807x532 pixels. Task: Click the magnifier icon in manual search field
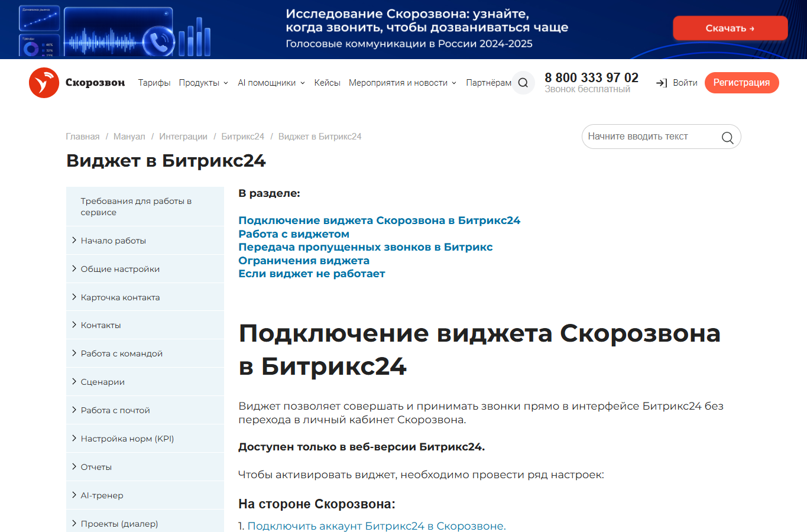click(727, 137)
